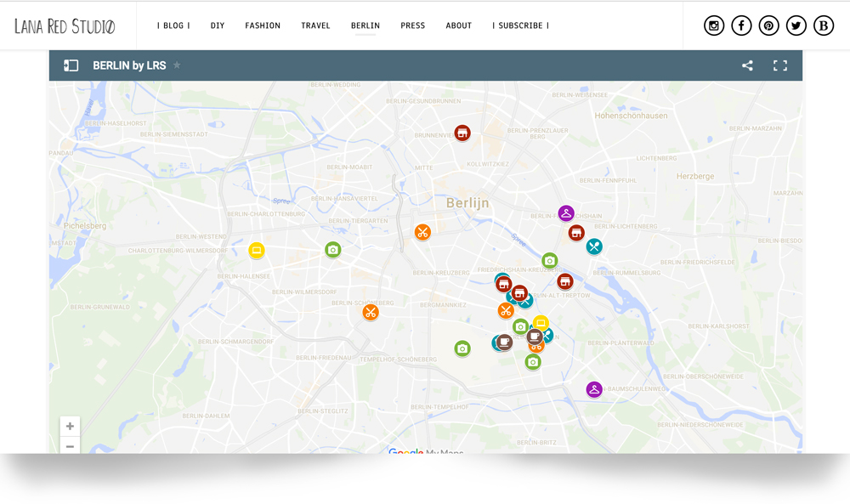This screenshot has height=504, width=850.
Task: Click the Berlijn city label on map
Action: click(x=467, y=203)
